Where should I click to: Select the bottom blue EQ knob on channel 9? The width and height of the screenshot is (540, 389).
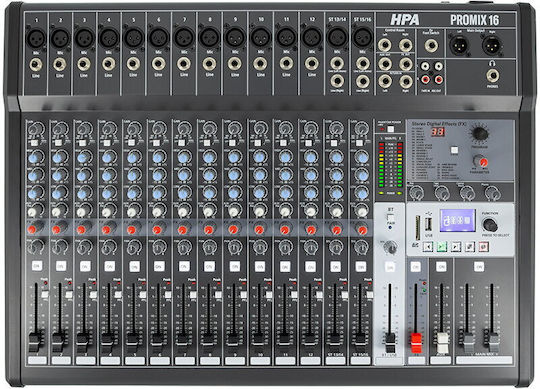(x=235, y=193)
